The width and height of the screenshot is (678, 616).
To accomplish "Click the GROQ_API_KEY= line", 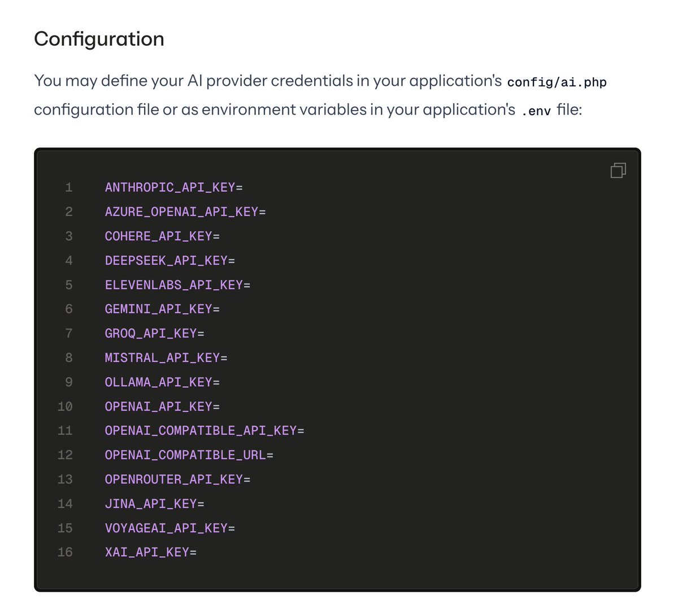I will 154,333.
